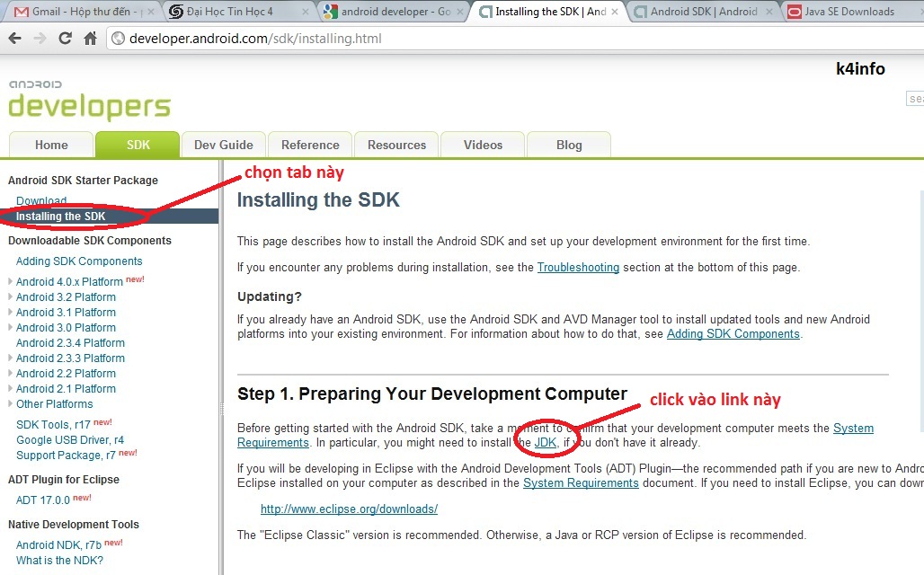The image size is (924, 575).
Task: Open the Android 3.2 Platform link
Action: 66,296
